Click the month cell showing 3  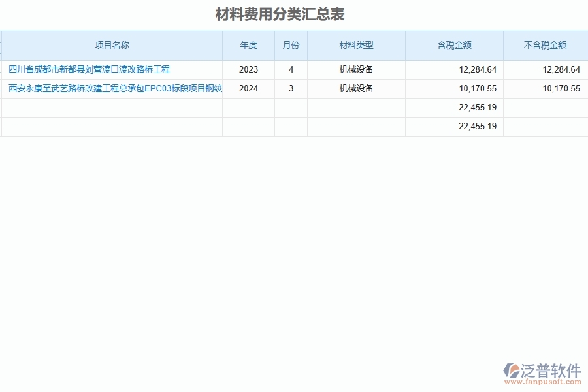click(290, 88)
